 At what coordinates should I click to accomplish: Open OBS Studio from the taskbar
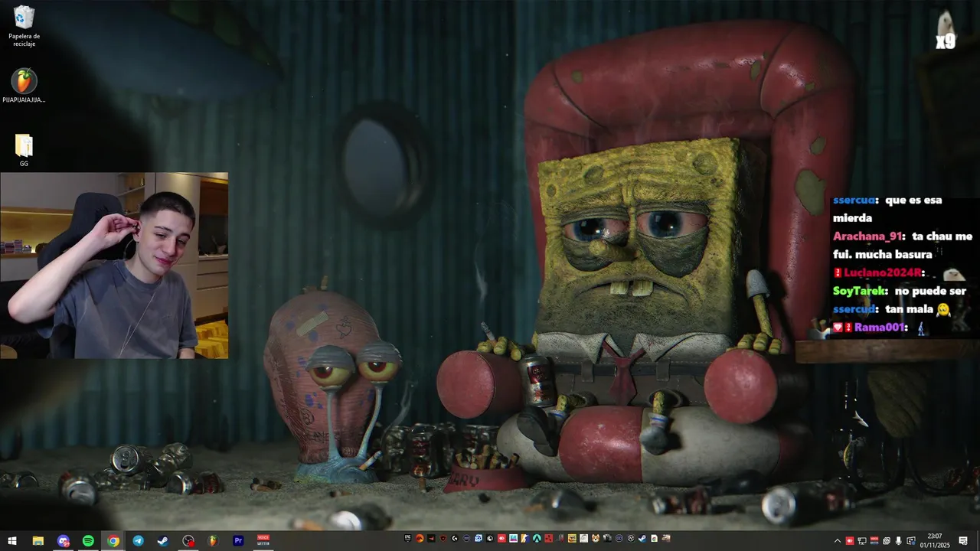pos(188,540)
